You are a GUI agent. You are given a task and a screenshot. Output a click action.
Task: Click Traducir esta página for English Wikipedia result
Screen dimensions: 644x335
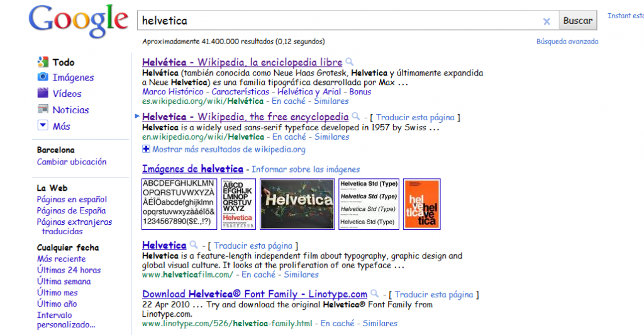[x=415, y=118]
